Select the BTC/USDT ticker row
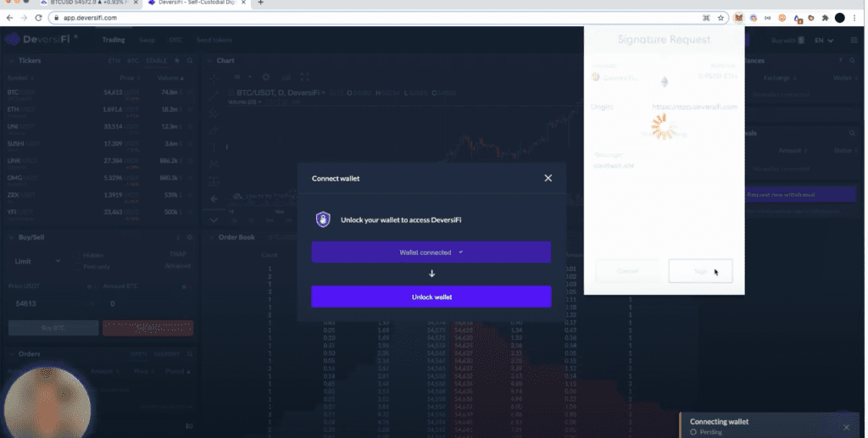 pyautogui.click(x=100, y=93)
